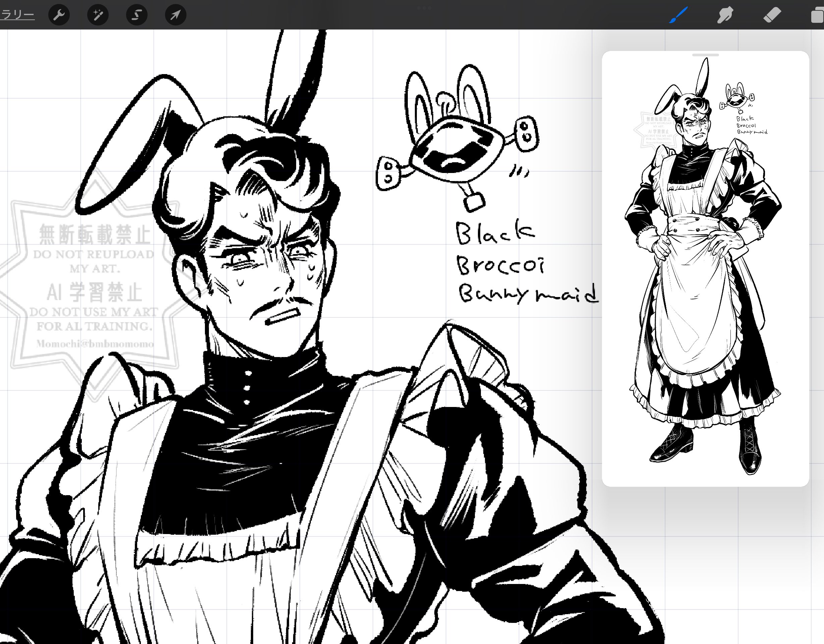
Task: Tap the iPad multitasking three-dot indicator
Action: 424,7
